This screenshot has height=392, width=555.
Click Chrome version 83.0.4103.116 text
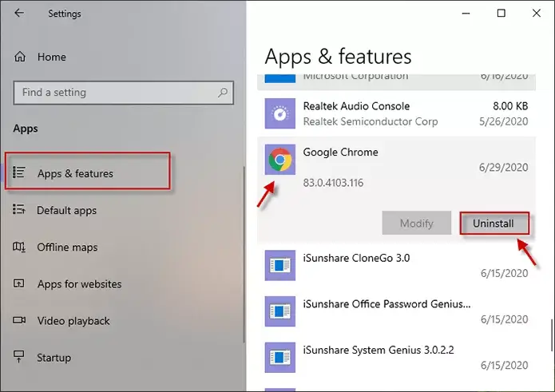pyautogui.click(x=333, y=183)
